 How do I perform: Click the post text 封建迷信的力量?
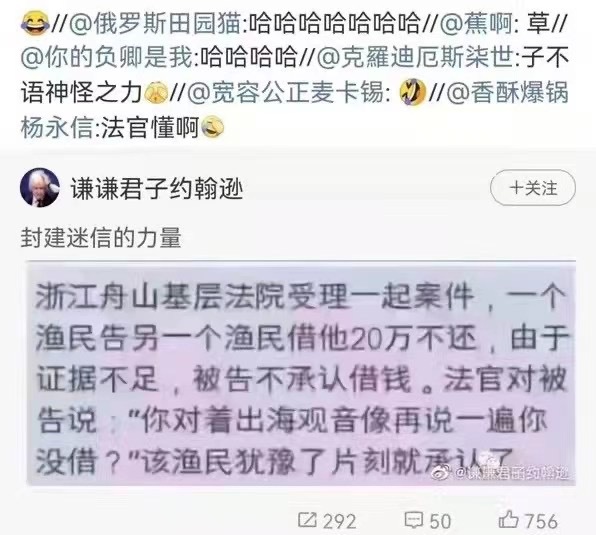point(101,238)
